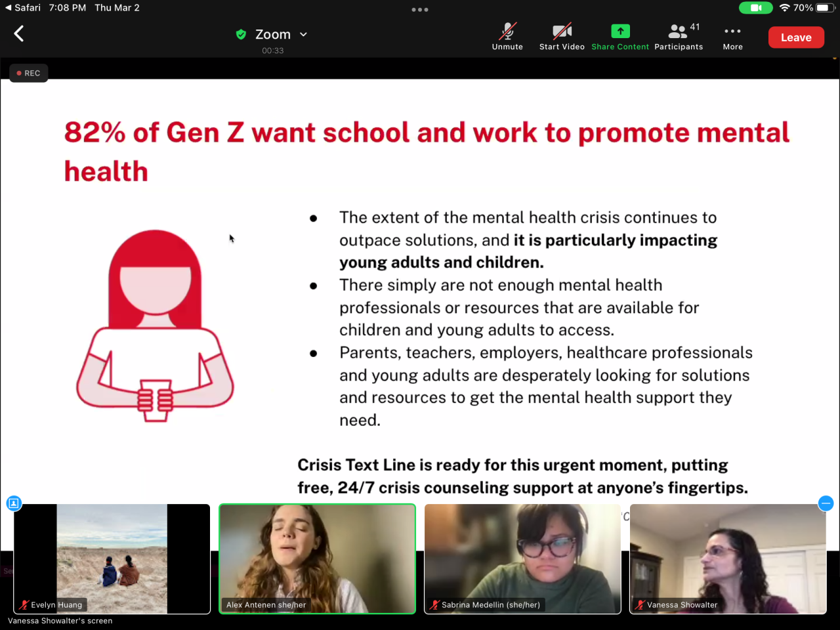Select Vanessa Showalter's video thumbnail
The width and height of the screenshot is (840, 630).
[728, 559]
